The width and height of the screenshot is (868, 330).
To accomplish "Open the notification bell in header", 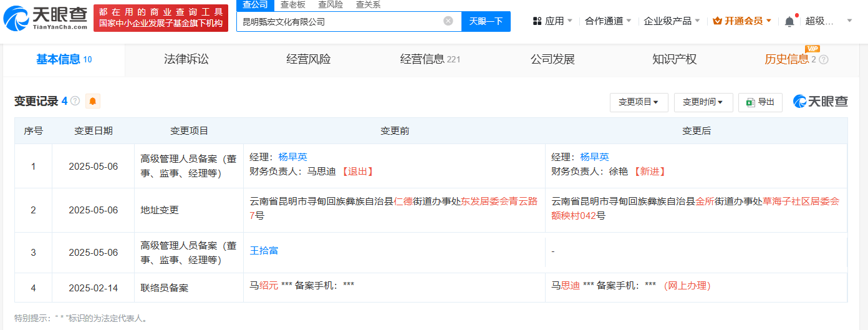I will 789,21.
